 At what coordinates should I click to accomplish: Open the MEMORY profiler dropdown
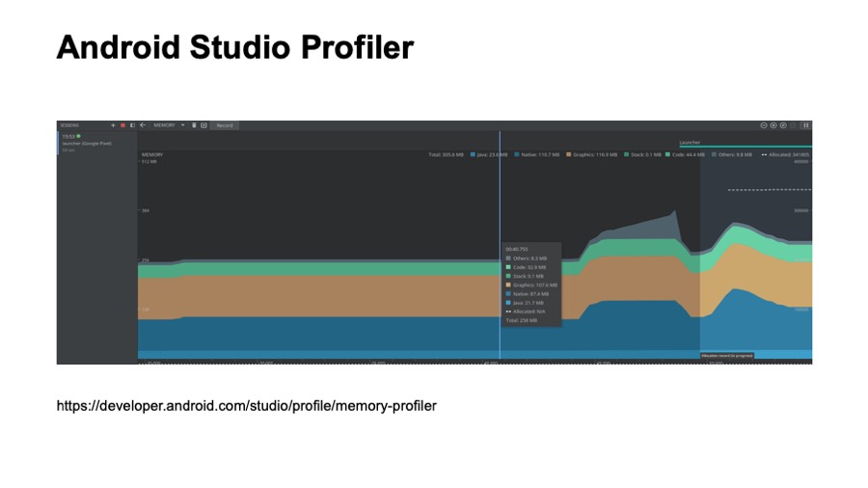point(169,125)
